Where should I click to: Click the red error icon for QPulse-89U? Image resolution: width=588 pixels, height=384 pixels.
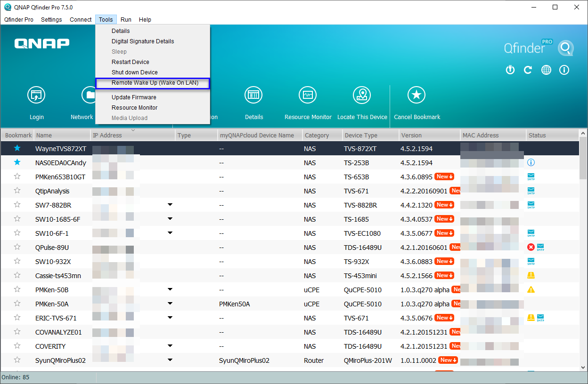531,248
